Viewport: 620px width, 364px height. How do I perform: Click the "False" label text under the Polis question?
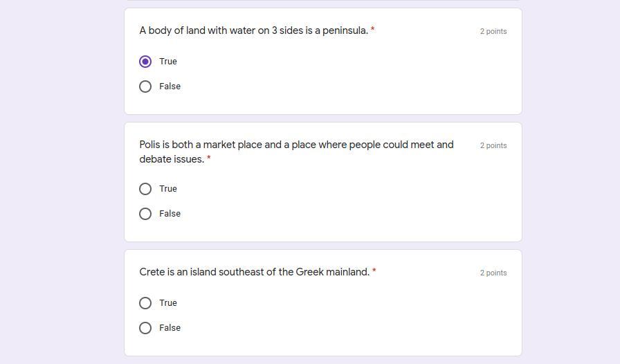point(170,214)
